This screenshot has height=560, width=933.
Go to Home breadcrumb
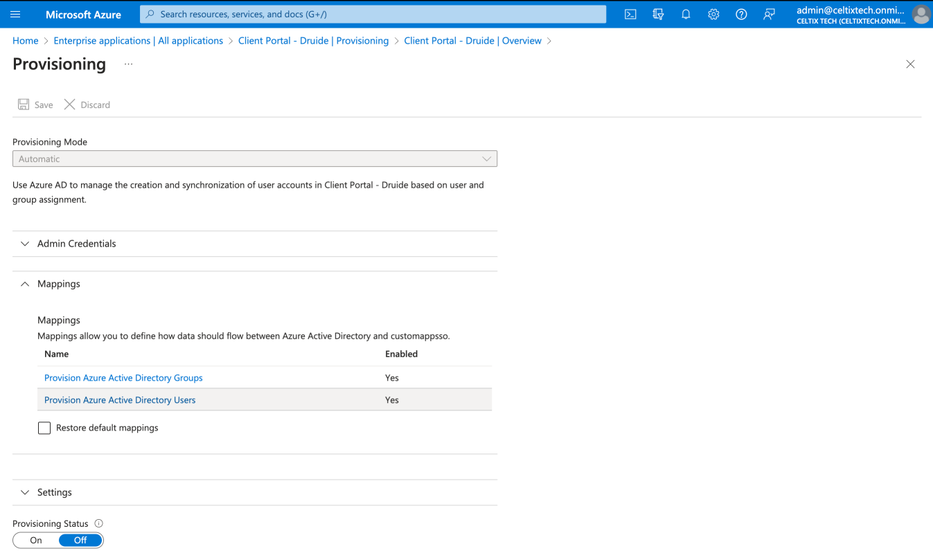point(26,41)
